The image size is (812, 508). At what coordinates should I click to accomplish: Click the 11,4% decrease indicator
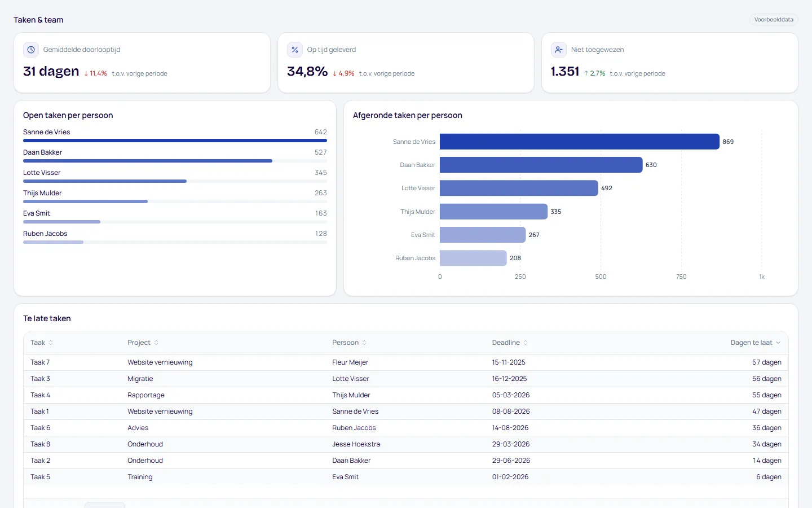click(x=95, y=73)
